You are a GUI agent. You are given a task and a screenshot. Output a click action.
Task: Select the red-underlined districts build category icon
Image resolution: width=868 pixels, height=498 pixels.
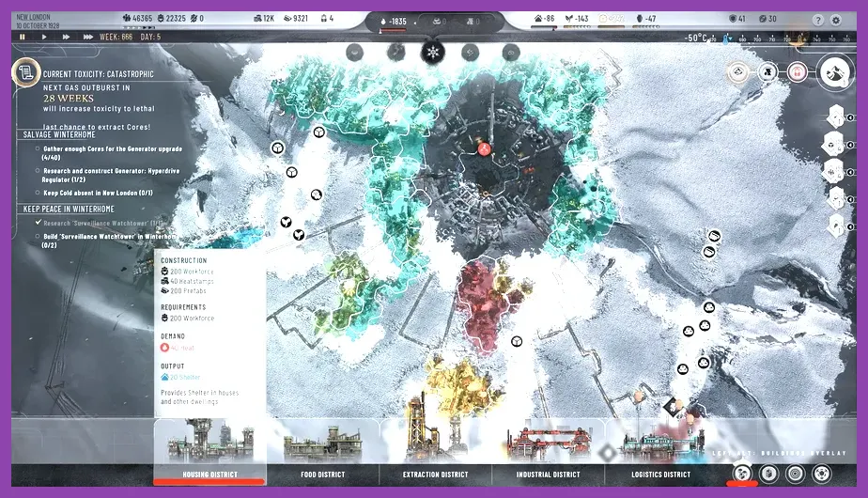(742, 474)
